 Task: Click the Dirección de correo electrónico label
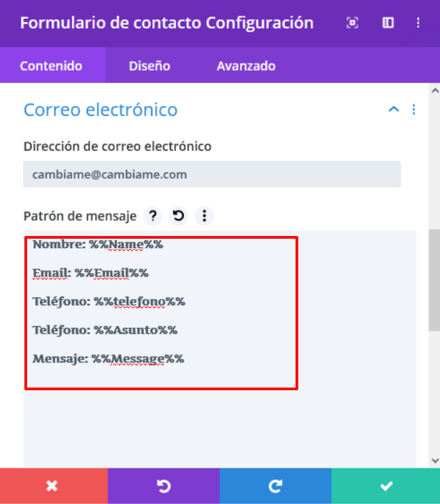[x=117, y=147]
